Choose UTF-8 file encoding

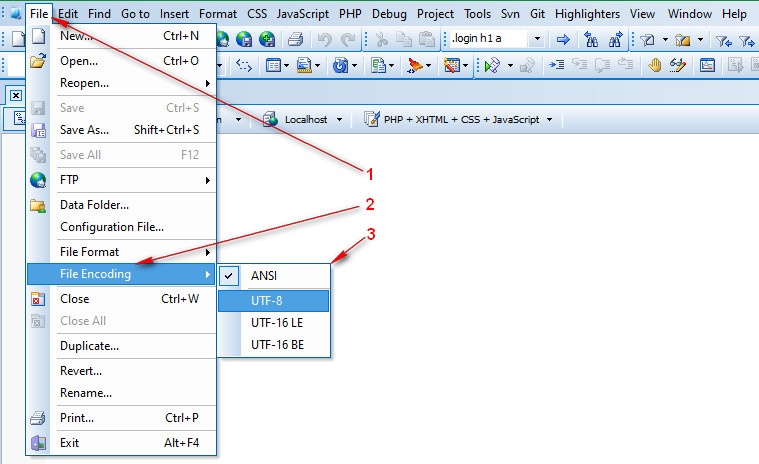pyautogui.click(x=267, y=300)
